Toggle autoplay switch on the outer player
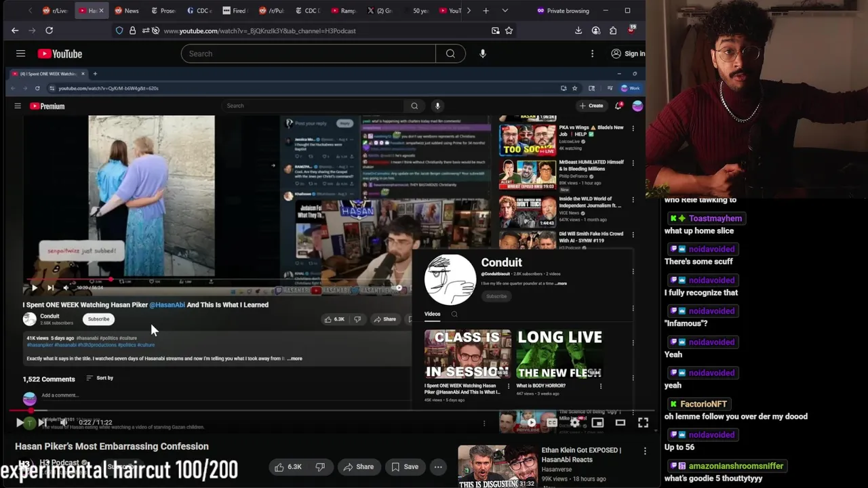The image size is (868, 488). point(531,422)
